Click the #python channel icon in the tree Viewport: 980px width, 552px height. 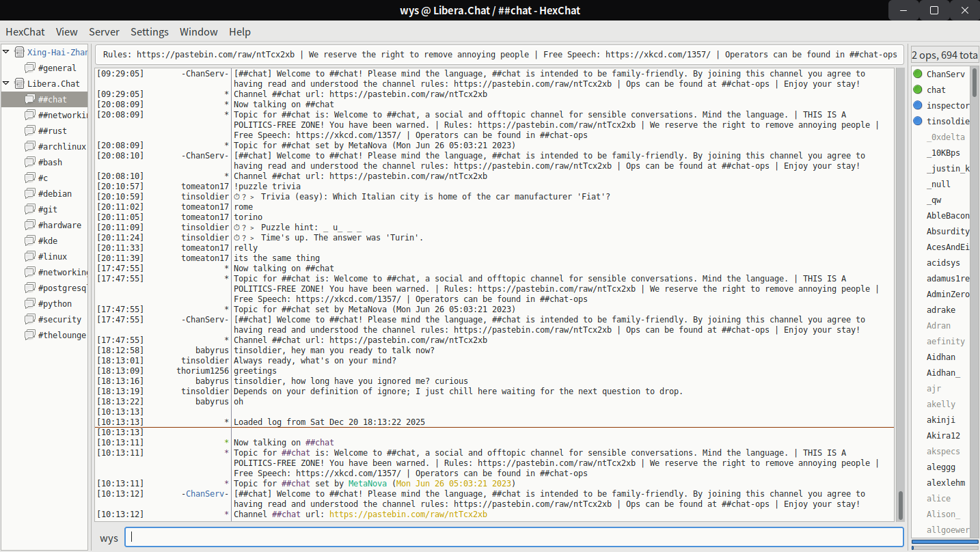pyautogui.click(x=30, y=303)
